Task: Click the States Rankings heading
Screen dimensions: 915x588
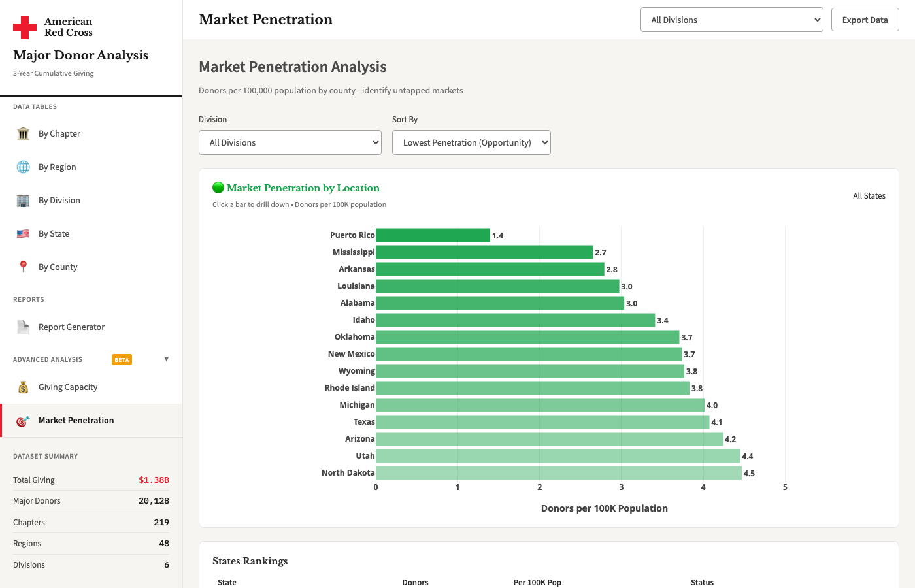Action: tap(250, 561)
